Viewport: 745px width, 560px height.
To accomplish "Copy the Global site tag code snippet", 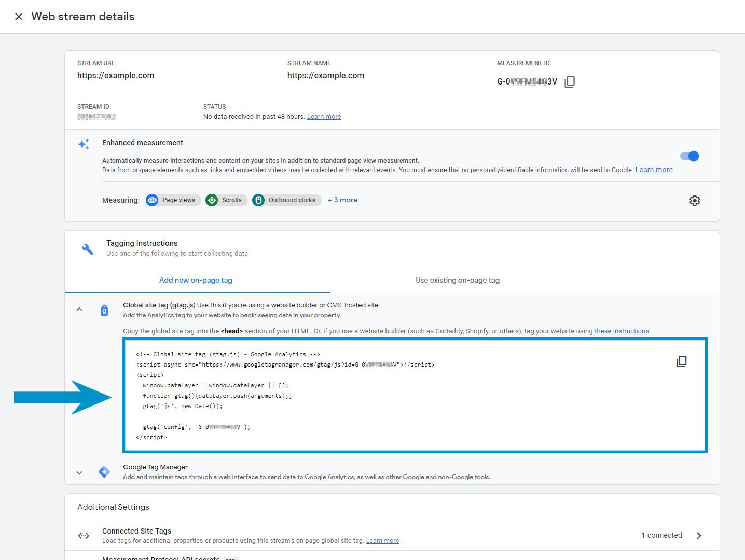I will (681, 361).
